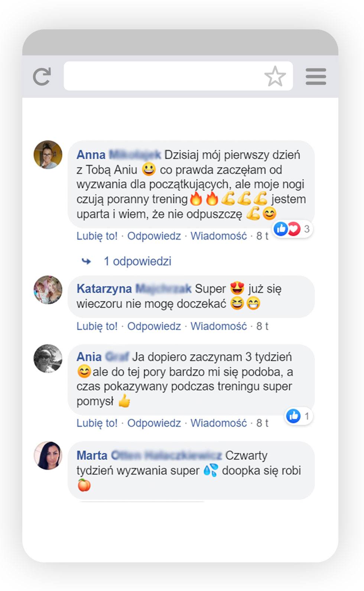Click the "Katarzyna" commenter name
The height and width of the screenshot is (591, 364).
click(x=104, y=289)
